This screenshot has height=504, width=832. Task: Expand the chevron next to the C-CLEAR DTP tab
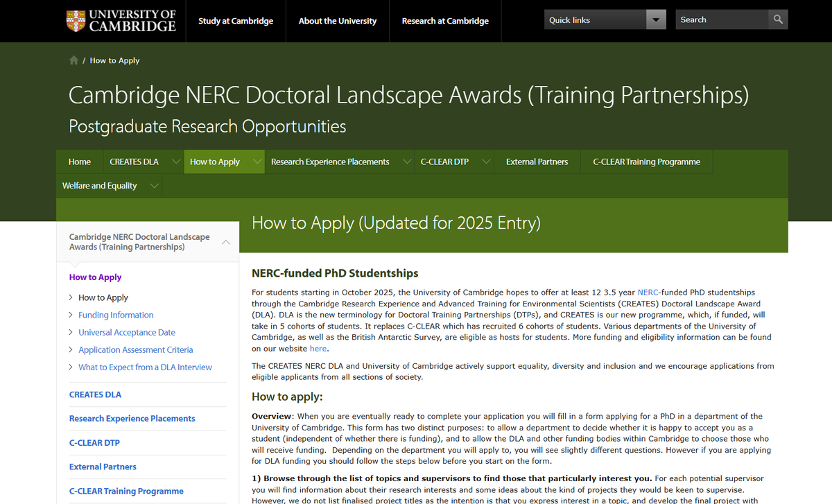[486, 162]
